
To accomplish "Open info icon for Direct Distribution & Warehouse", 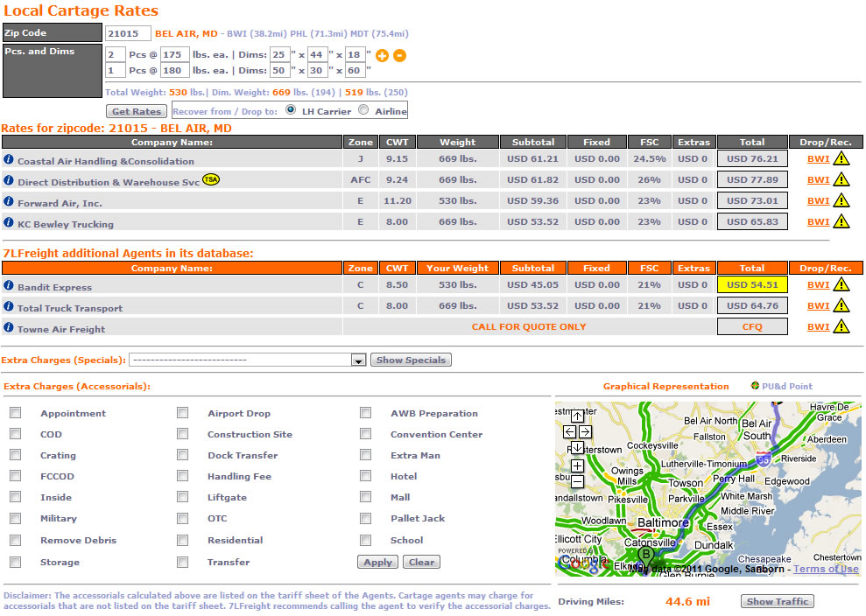I will point(8,180).
